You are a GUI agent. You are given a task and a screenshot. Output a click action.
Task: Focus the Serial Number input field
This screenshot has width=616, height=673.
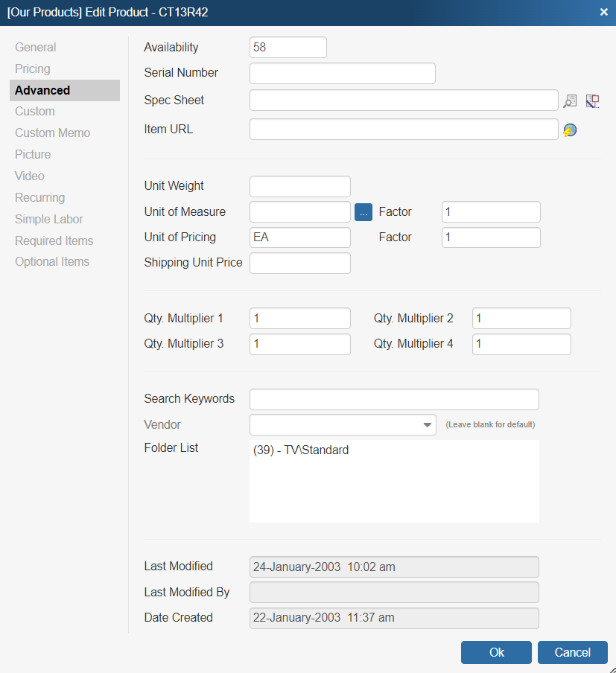tap(342, 73)
